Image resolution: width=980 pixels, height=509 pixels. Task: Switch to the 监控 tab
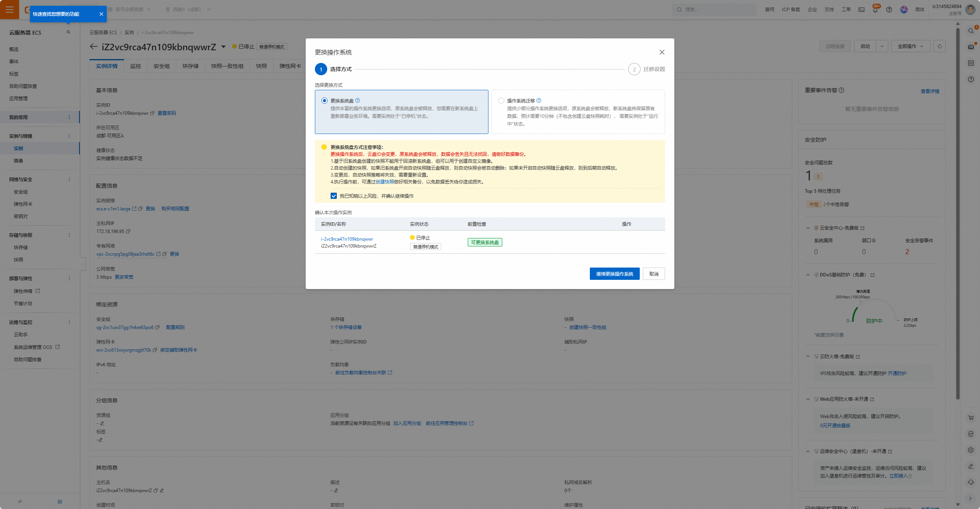click(135, 66)
